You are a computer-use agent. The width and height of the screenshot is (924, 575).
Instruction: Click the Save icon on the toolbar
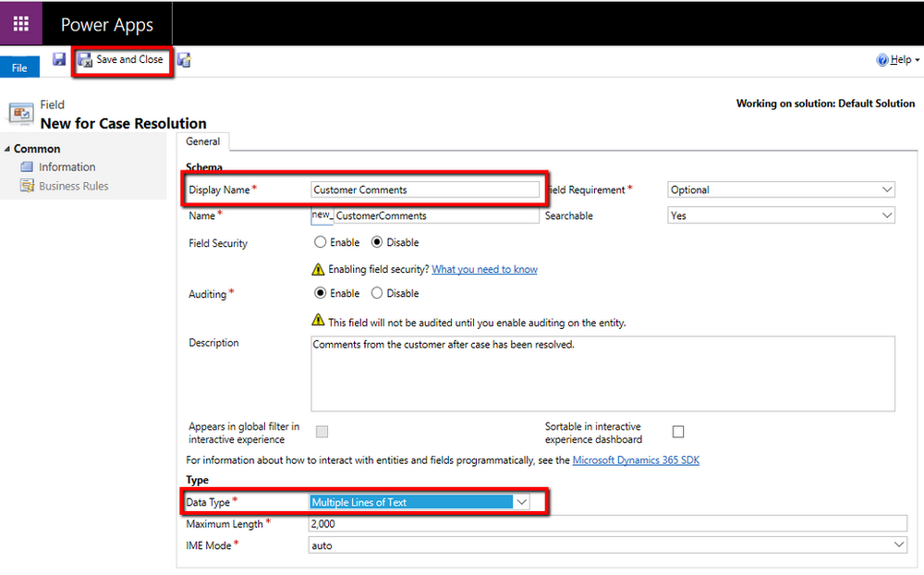point(58,58)
